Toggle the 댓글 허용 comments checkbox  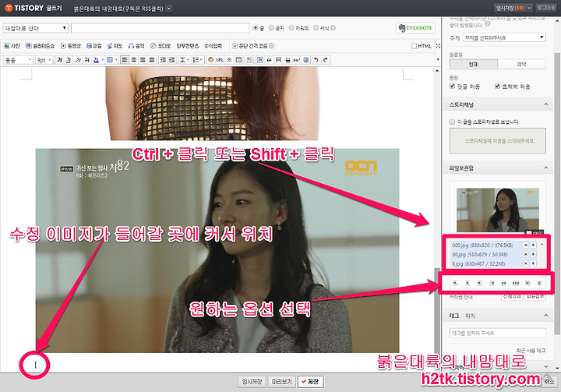(x=452, y=87)
